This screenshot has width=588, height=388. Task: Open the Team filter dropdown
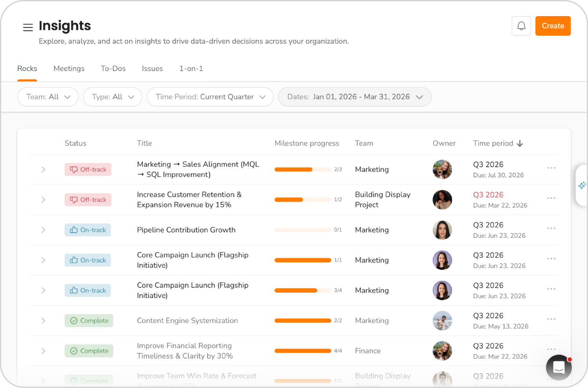coord(47,97)
